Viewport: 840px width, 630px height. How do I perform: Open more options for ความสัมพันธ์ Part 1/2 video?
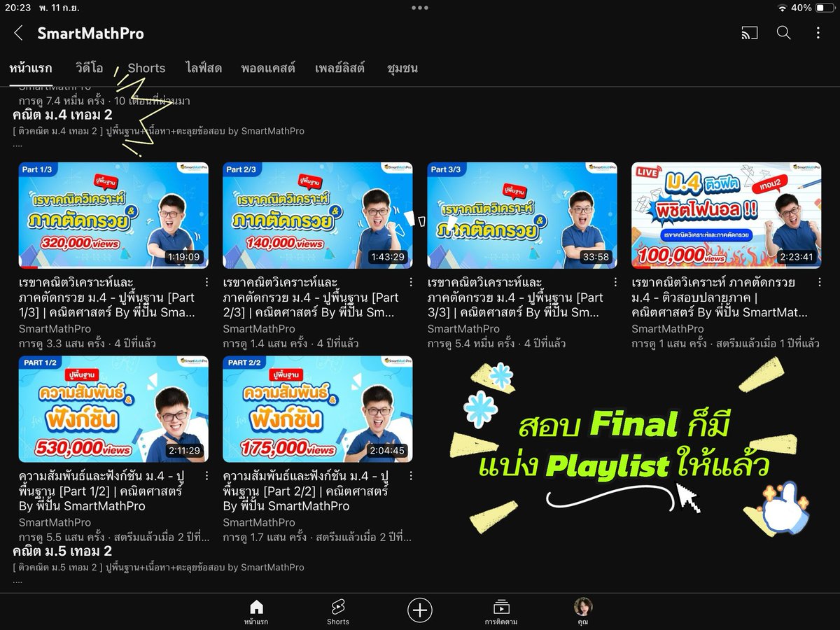point(206,477)
